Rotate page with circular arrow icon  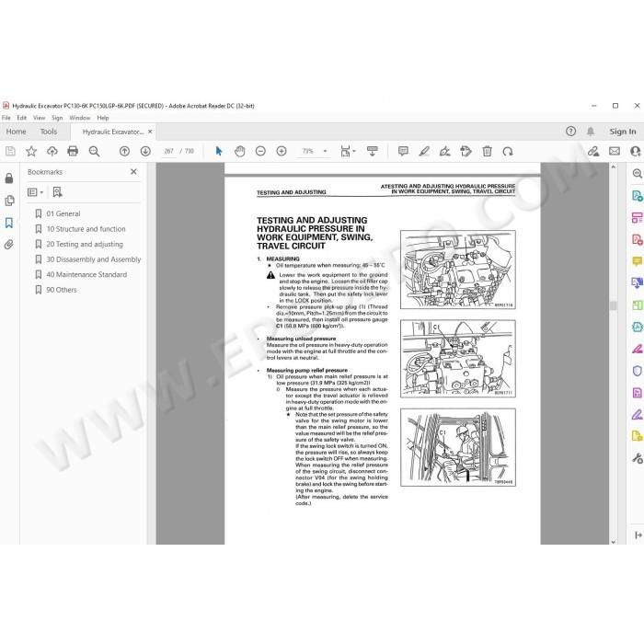(508, 152)
